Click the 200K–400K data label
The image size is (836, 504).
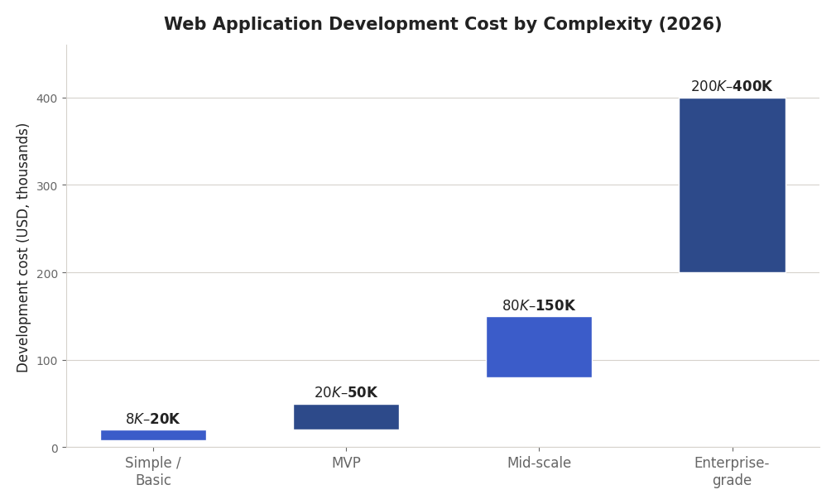(x=732, y=86)
